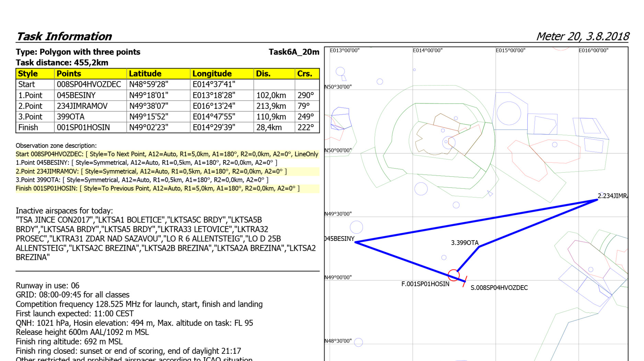
Task: Click the E014°00'00" longitude grid label
Action: (427, 50)
